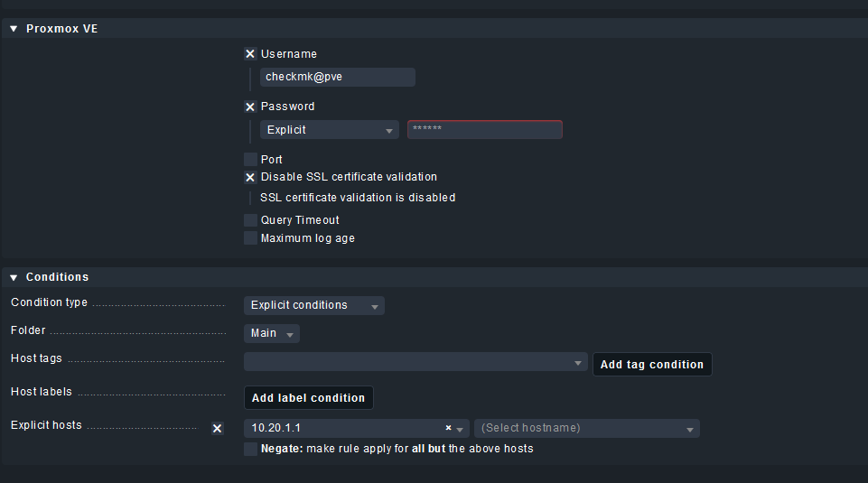Image resolution: width=868 pixels, height=483 pixels.
Task: Open the Host tags selection dropdown
Action: [415, 362]
